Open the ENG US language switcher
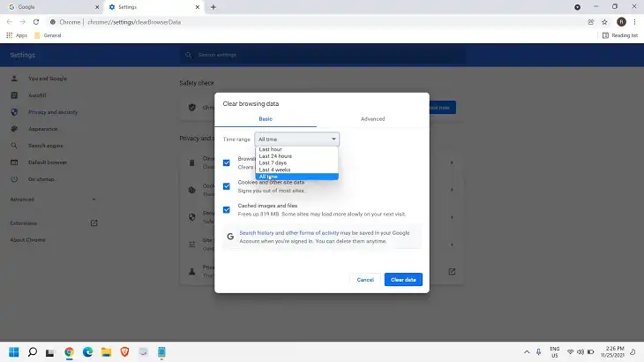Image resolution: width=644 pixels, height=362 pixels. click(x=555, y=352)
